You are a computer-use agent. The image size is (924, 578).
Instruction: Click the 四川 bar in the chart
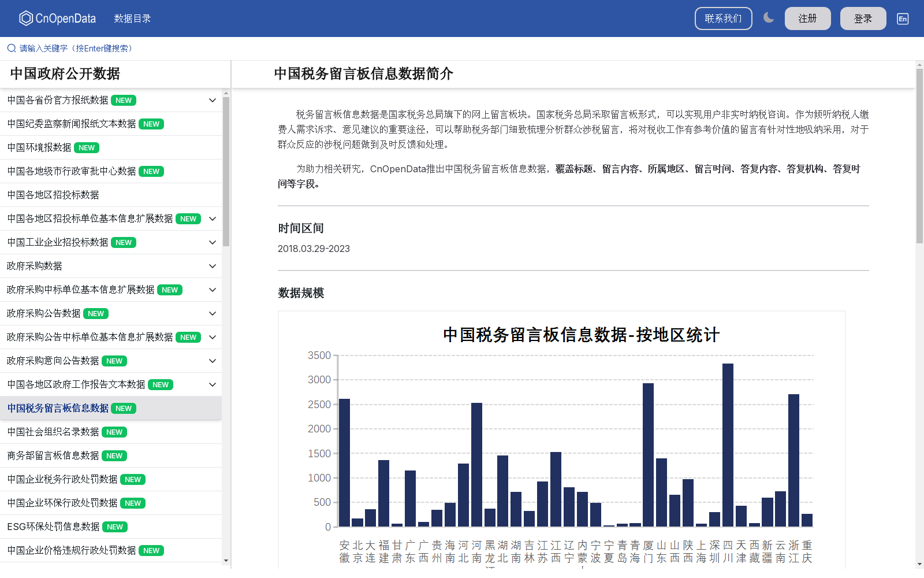(x=728, y=445)
